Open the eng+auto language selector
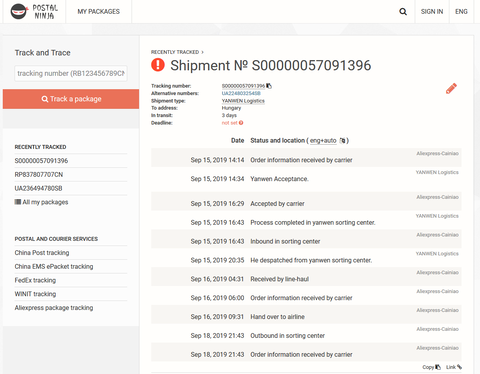The image size is (480, 374). pyautogui.click(x=323, y=141)
